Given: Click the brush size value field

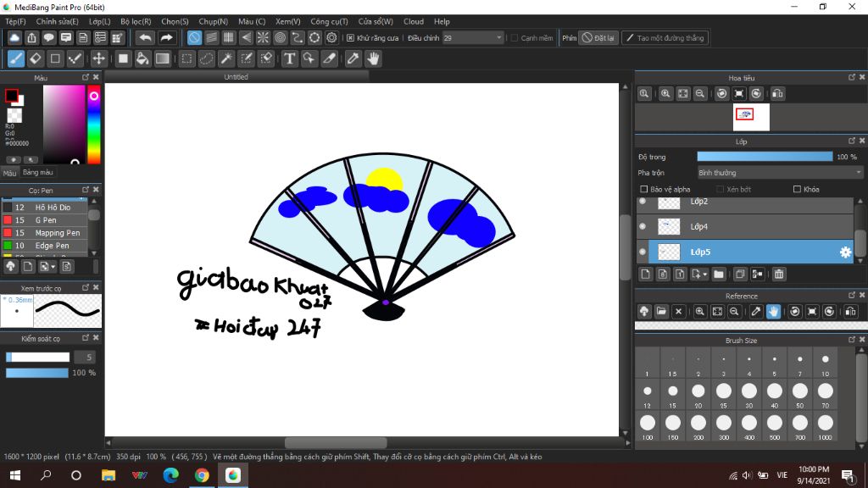Looking at the screenshot, I should pyautogui.click(x=85, y=358).
